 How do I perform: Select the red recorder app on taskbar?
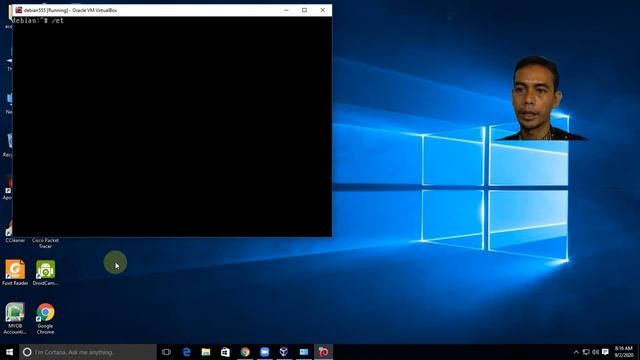323,352
